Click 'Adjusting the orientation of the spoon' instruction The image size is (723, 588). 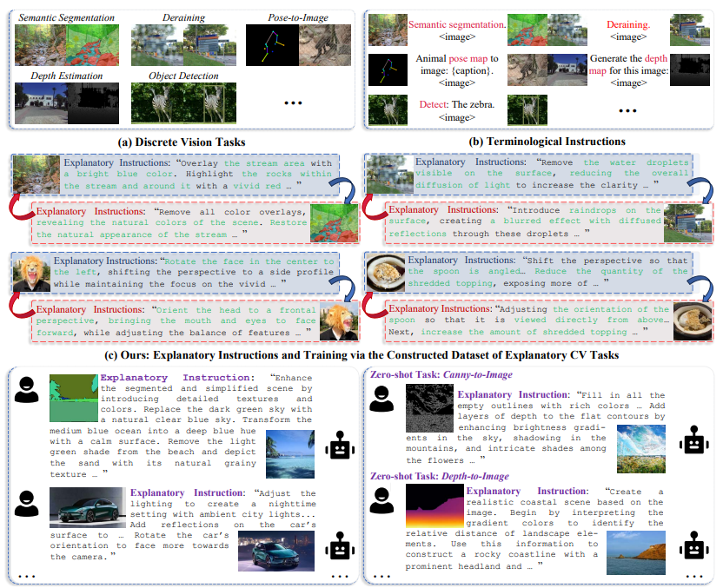(x=529, y=320)
